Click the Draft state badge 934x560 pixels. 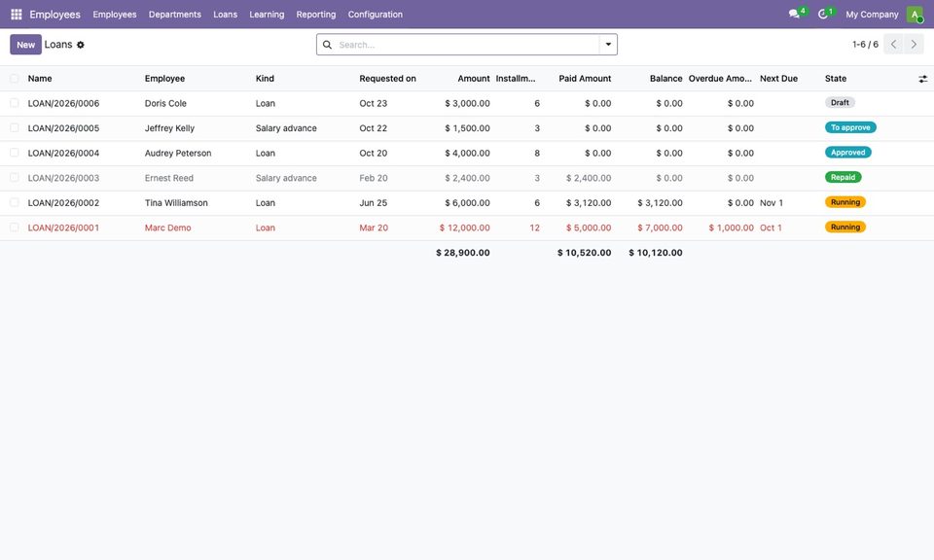(840, 102)
